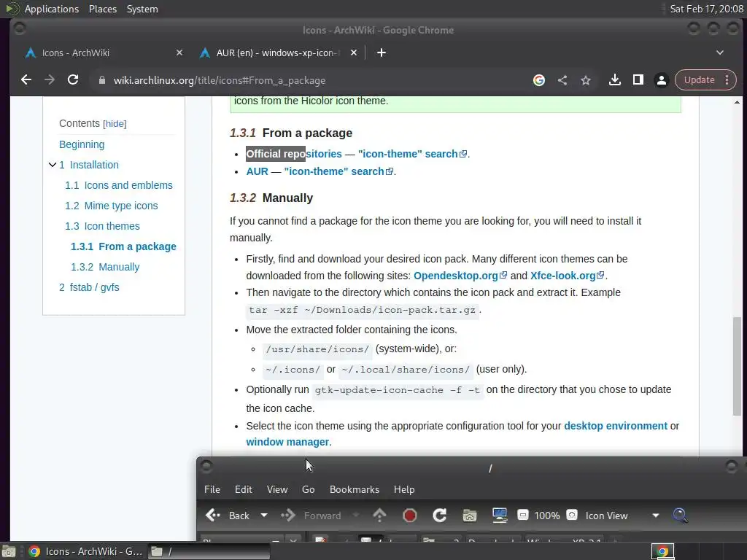The height and width of the screenshot is (560, 747).
Task: Click the red Stop loading icon
Action: [x=410, y=516]
